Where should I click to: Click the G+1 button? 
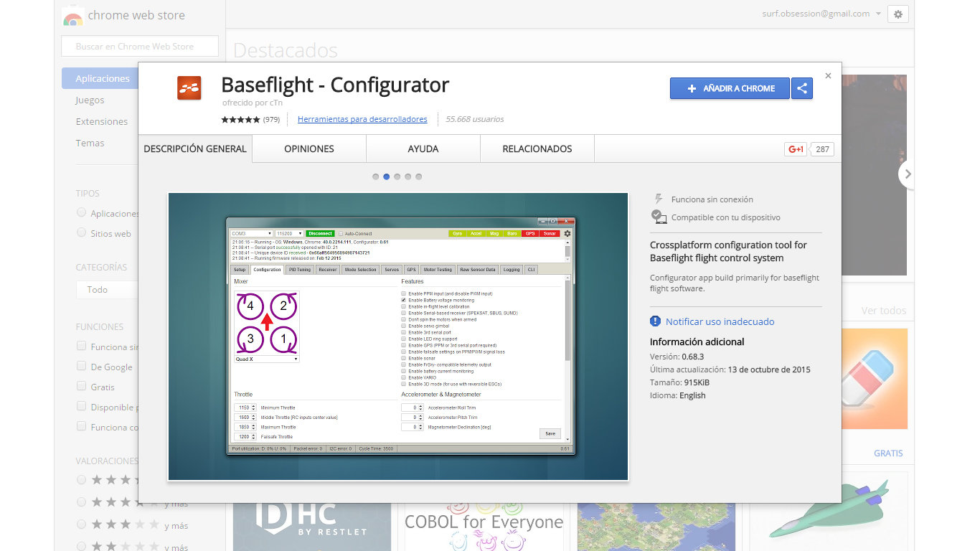point(796,149)
